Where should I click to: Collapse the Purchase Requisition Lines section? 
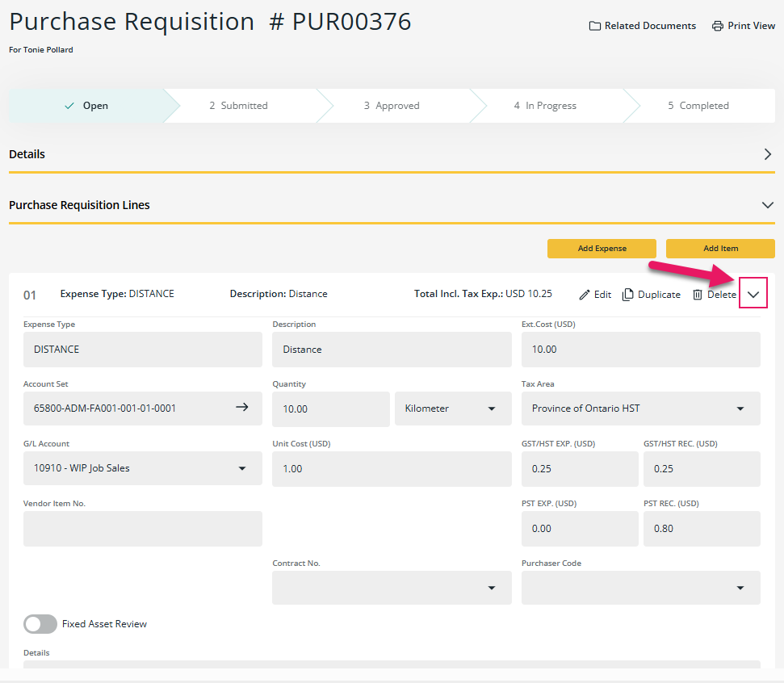pos(768,205)
